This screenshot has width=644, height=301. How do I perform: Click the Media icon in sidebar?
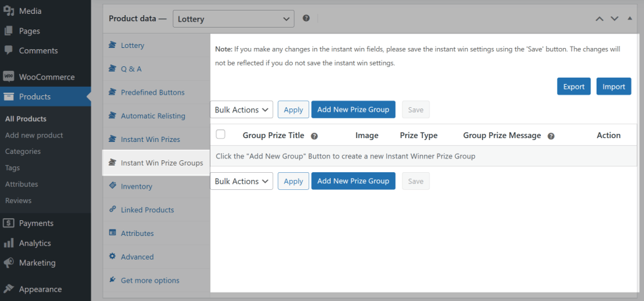[x=9, y=11]
